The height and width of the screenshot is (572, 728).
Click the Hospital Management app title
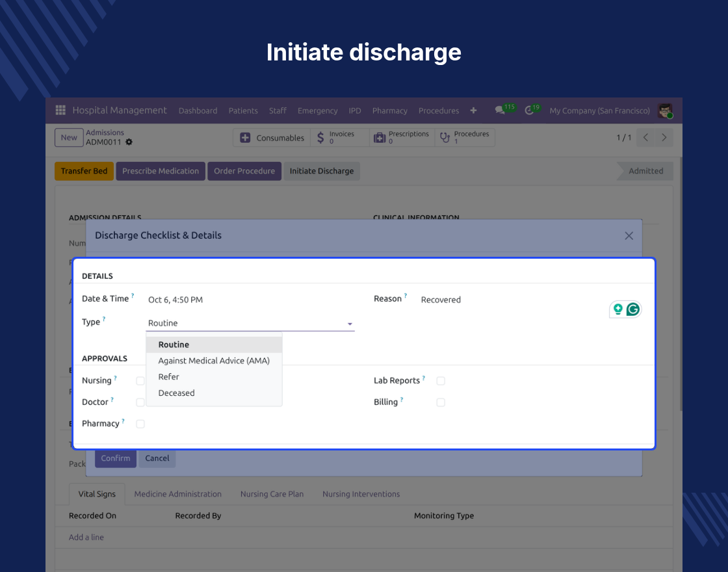(x=120, y=110)
